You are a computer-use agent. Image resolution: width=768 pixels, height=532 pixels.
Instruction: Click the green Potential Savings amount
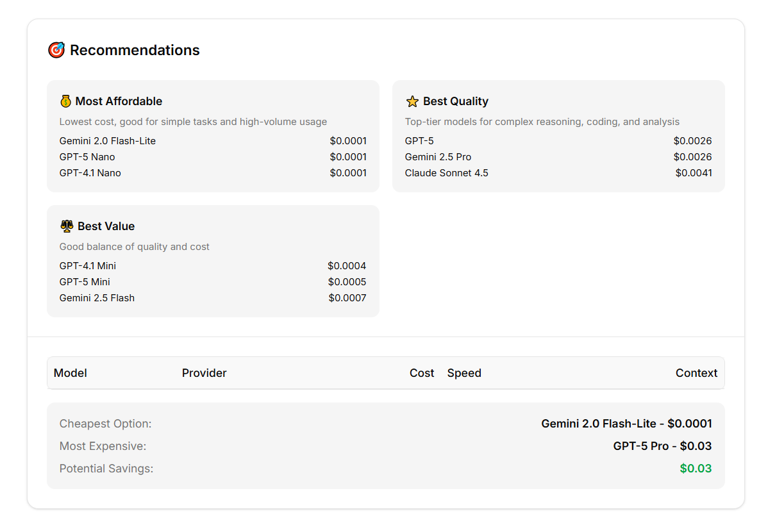(x=695, y=468)
